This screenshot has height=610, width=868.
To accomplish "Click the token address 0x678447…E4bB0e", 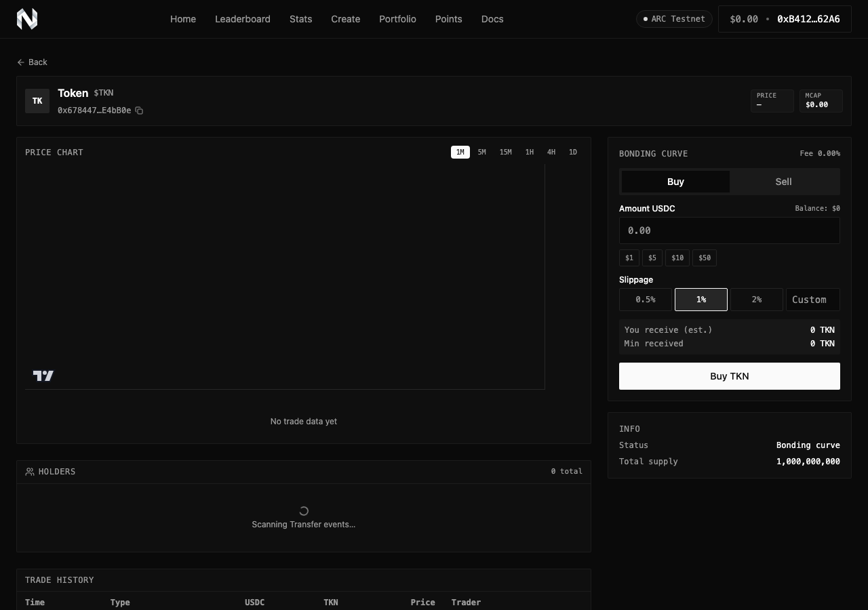I will pyautogui.click(x=94, y=110).
